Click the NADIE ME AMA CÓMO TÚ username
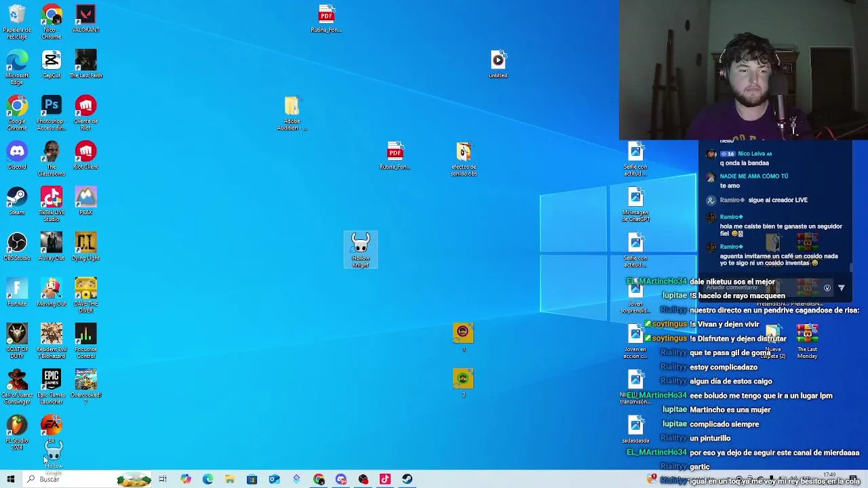 pos(753,176)
